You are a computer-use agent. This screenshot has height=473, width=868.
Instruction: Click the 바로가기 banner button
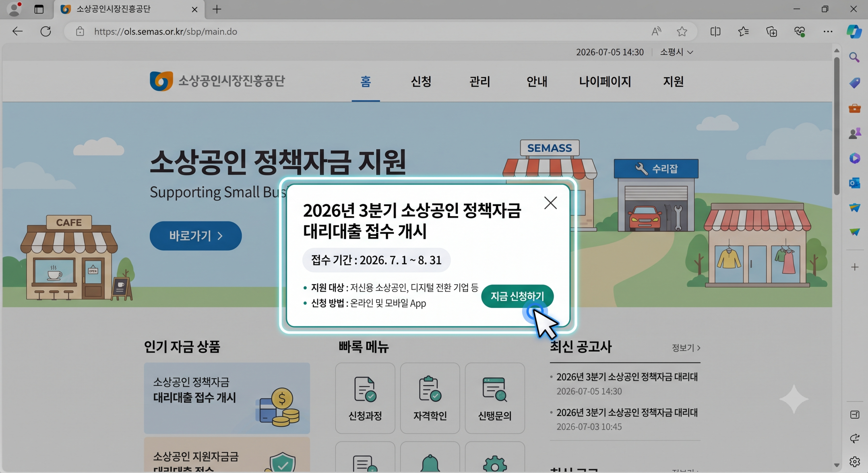tap(196, 236)
